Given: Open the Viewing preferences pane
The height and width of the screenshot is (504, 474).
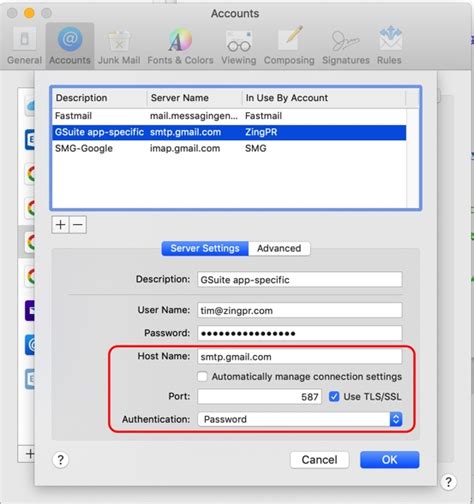Looking at the screenshot, I should [239, 46].
